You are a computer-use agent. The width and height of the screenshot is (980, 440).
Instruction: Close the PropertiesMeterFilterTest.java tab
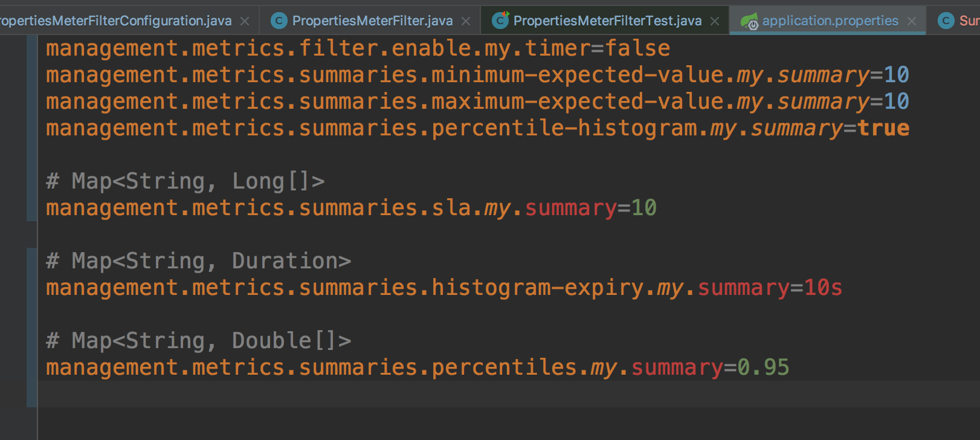tap(715, 20)
